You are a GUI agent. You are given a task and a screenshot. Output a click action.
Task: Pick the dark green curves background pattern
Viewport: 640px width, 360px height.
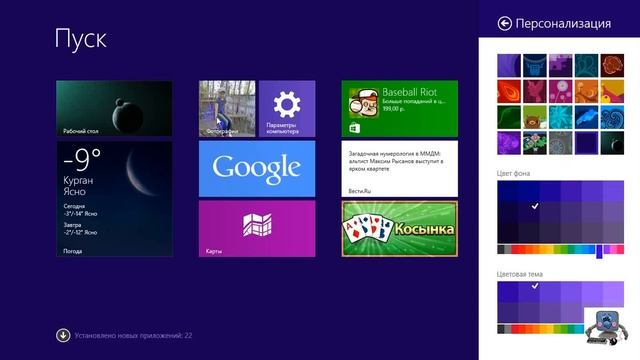(509, 117)
